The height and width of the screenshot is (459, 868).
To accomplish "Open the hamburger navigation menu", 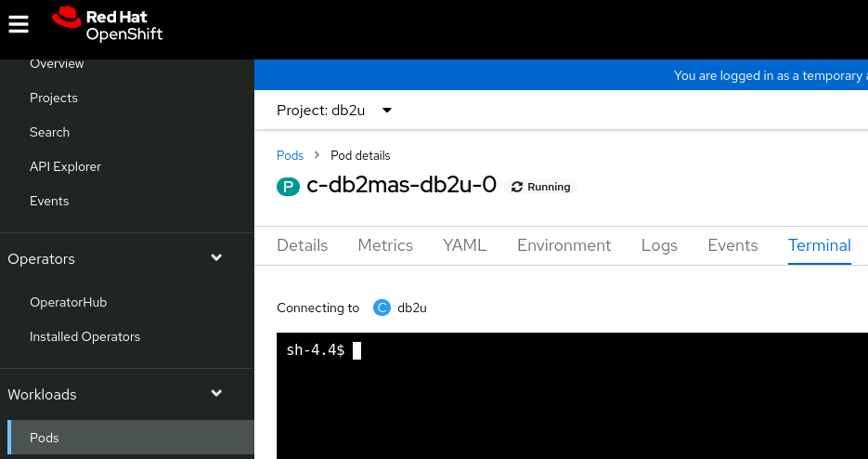I will pos(19,24).
